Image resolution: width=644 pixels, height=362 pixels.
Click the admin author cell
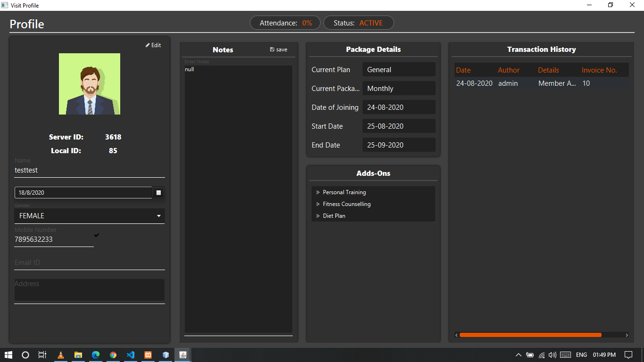pos(516,83)
